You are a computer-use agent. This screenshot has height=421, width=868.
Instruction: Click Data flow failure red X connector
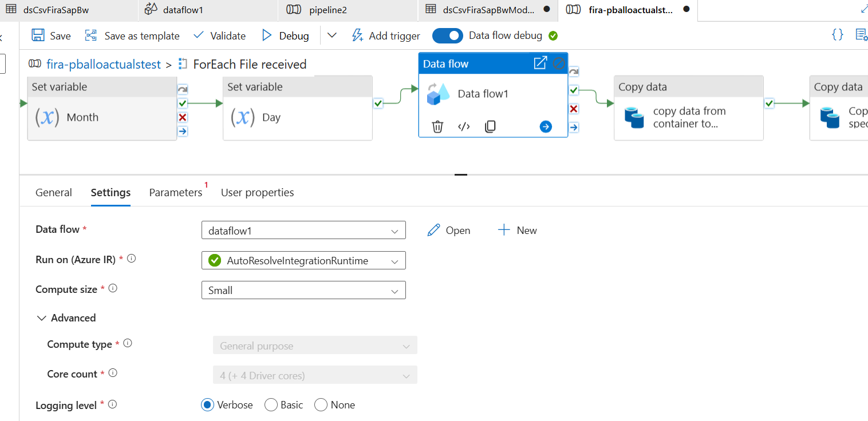click(x=574, y=109)
